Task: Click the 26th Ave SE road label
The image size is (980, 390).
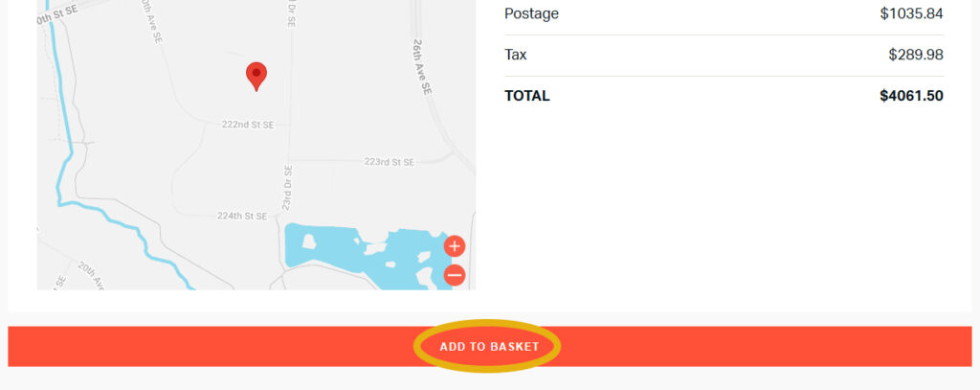Action: pos(420,65)
